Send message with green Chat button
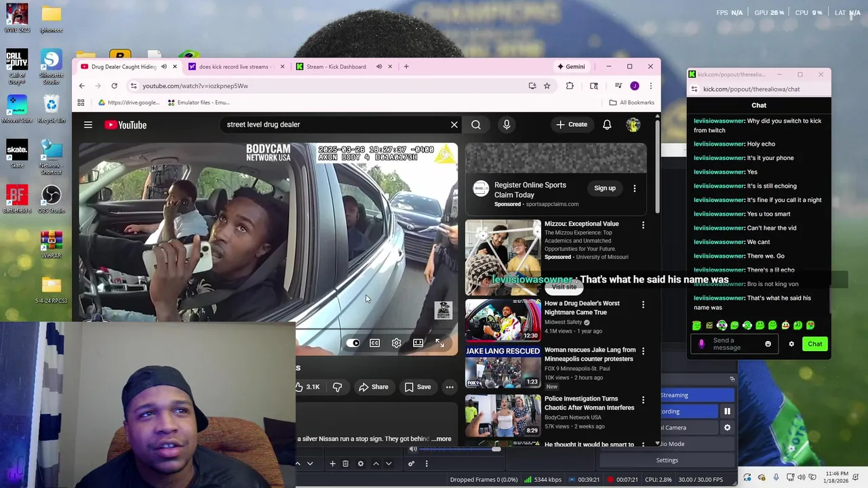Screen dimensions: 868x488 pyautogui.click(x=814, y=344)
